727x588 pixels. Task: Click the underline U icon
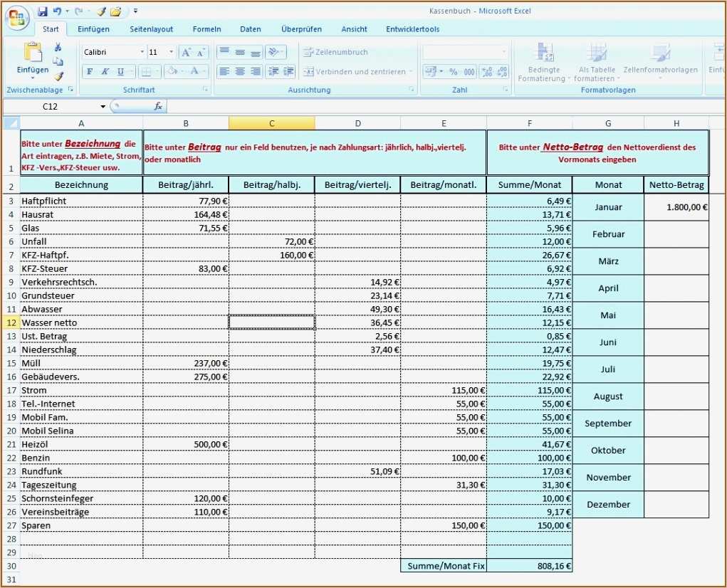(x=120, y=71)
